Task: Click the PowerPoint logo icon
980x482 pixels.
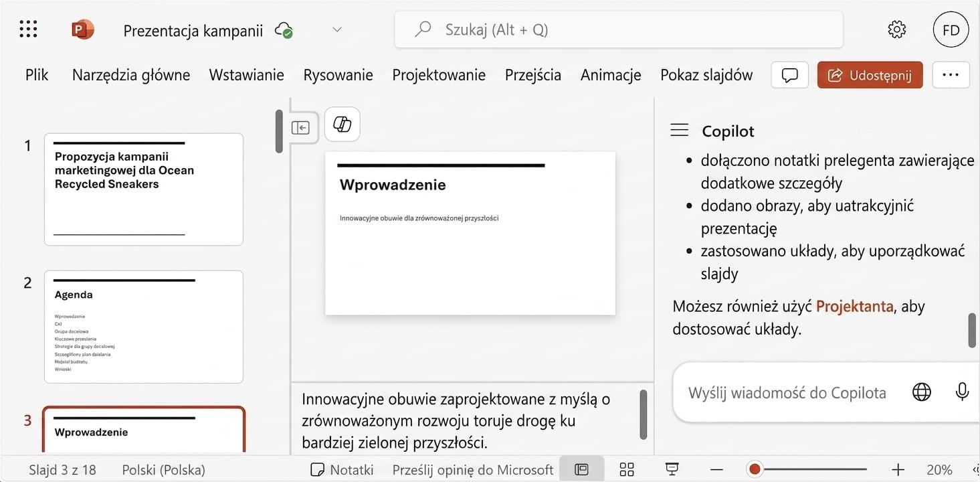Action: tap(83, 29)
